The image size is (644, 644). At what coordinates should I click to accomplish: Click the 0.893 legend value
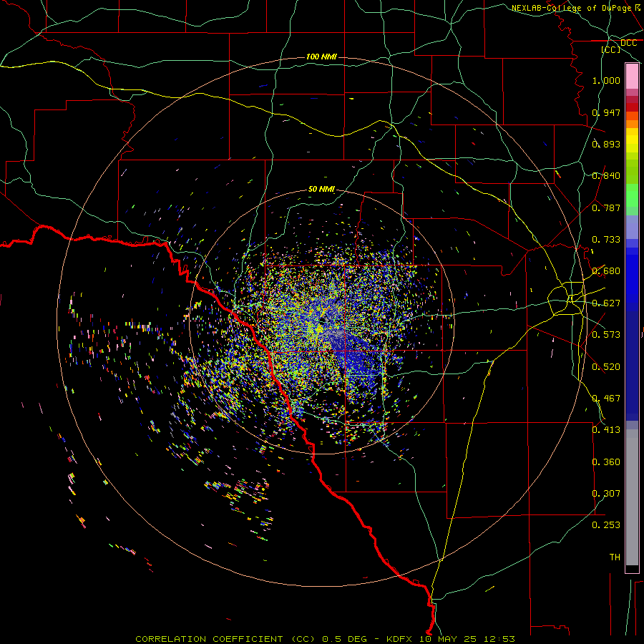(606, 144)
